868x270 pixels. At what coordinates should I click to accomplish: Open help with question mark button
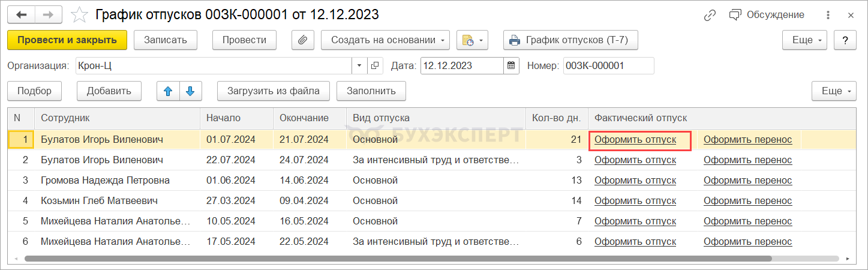pos(845,40)
